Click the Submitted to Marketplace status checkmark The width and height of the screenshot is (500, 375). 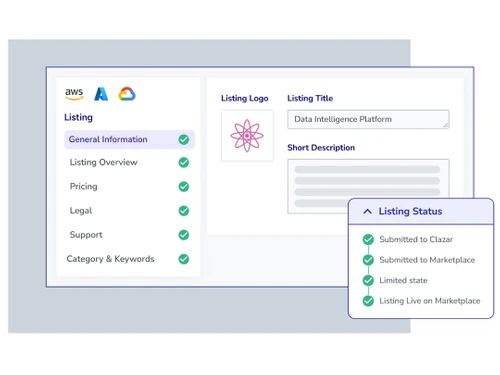pyautogui.click(x=368, y=260)
